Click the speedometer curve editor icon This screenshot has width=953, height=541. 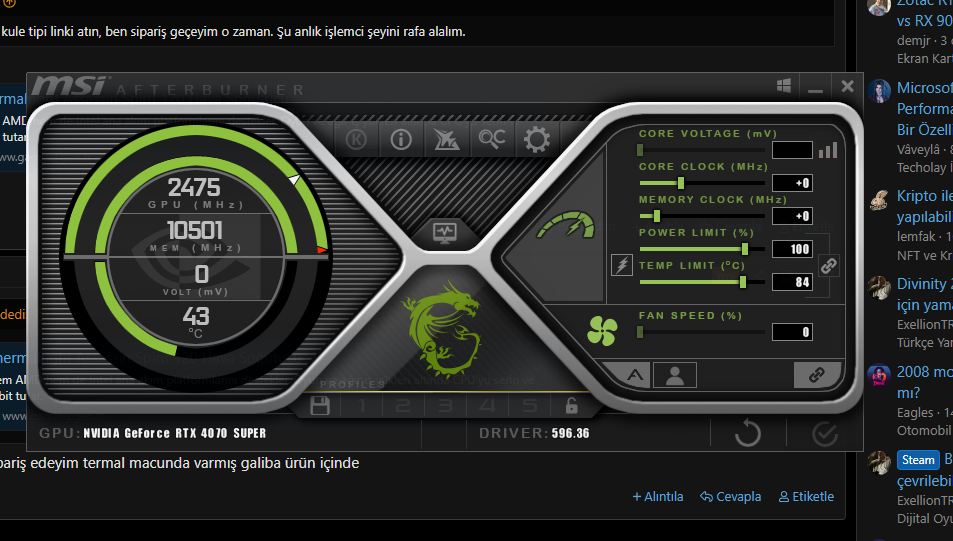pos(566,226)
